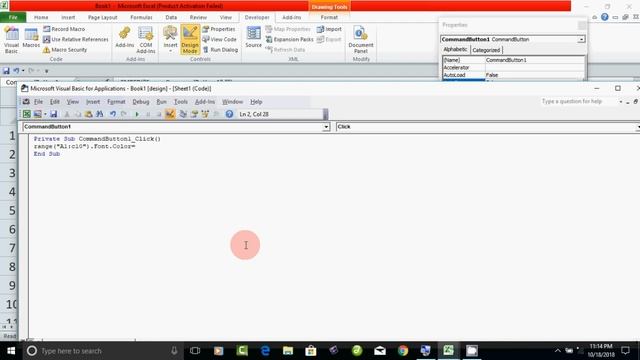Screen dimensions: 640x360
Task: Open Project Explorer from VBA toolbar
Action: tap(183, 114)
